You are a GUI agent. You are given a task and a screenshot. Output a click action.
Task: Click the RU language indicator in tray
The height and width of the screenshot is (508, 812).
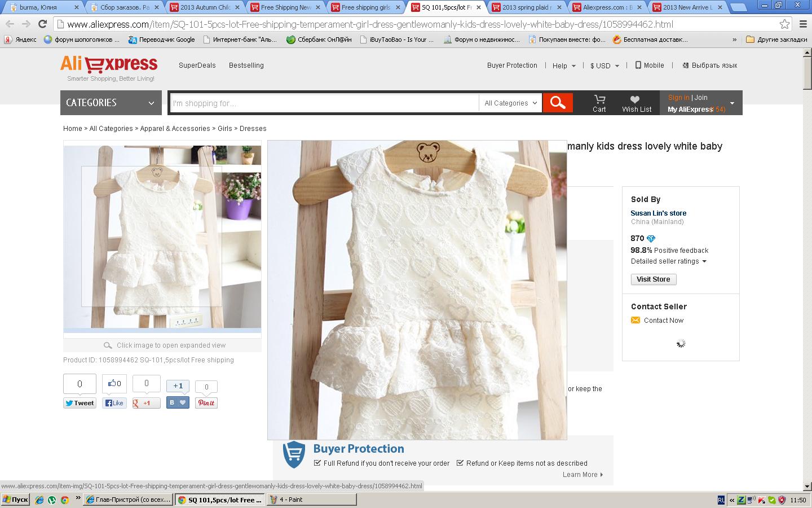coord(721,500)
